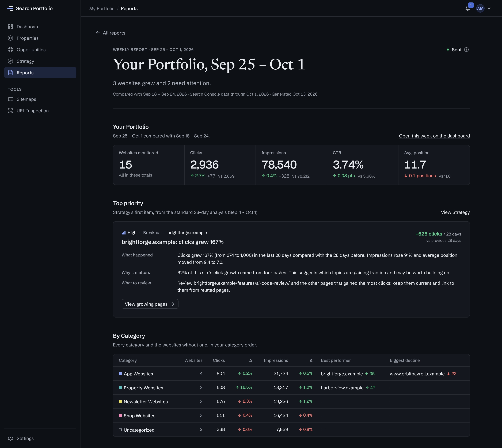
Task: Click the 0.1 positions decline indicator
Action: (420, 176)
